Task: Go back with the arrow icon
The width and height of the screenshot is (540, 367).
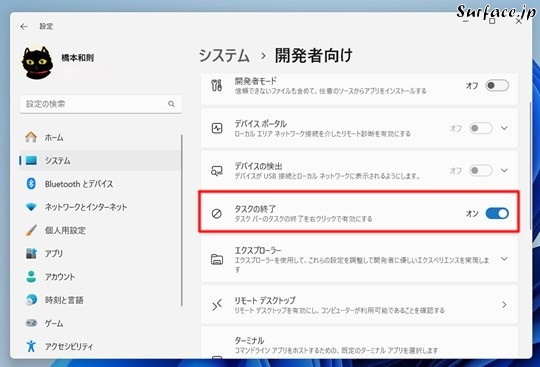Action: [x=24, y=27]
